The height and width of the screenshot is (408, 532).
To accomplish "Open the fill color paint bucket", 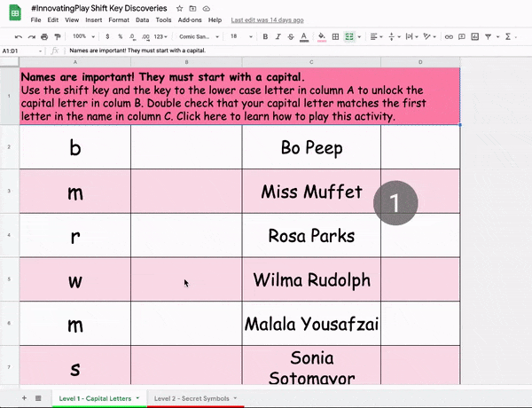I will click(322, 37).
